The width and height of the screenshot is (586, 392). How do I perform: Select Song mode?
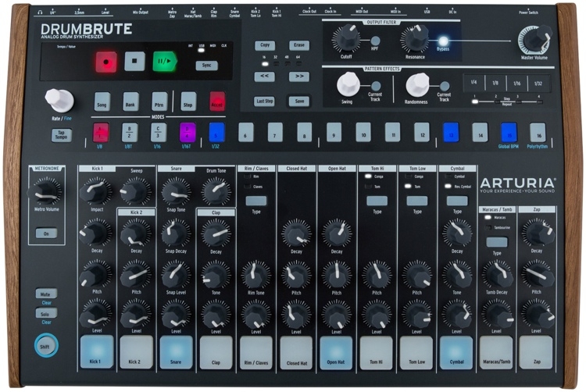(x=102, y=102)
